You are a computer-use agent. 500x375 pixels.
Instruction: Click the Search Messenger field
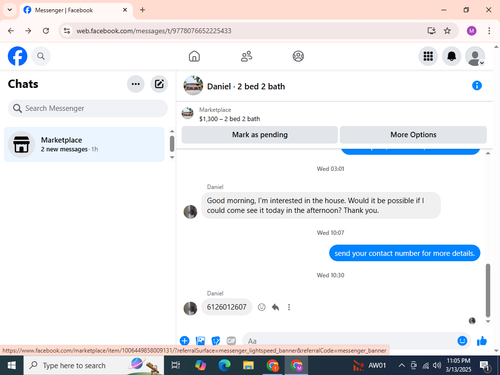(88, 108)
